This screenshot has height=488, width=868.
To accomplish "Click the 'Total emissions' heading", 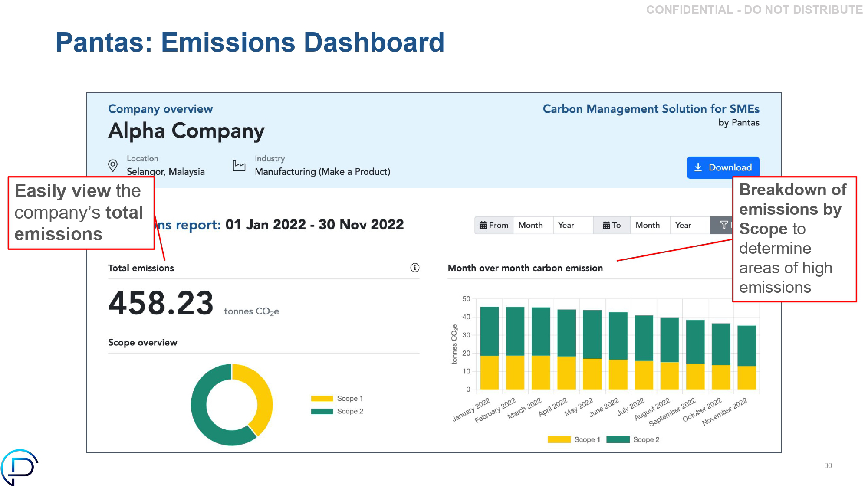I will click(x=141, y=268).
